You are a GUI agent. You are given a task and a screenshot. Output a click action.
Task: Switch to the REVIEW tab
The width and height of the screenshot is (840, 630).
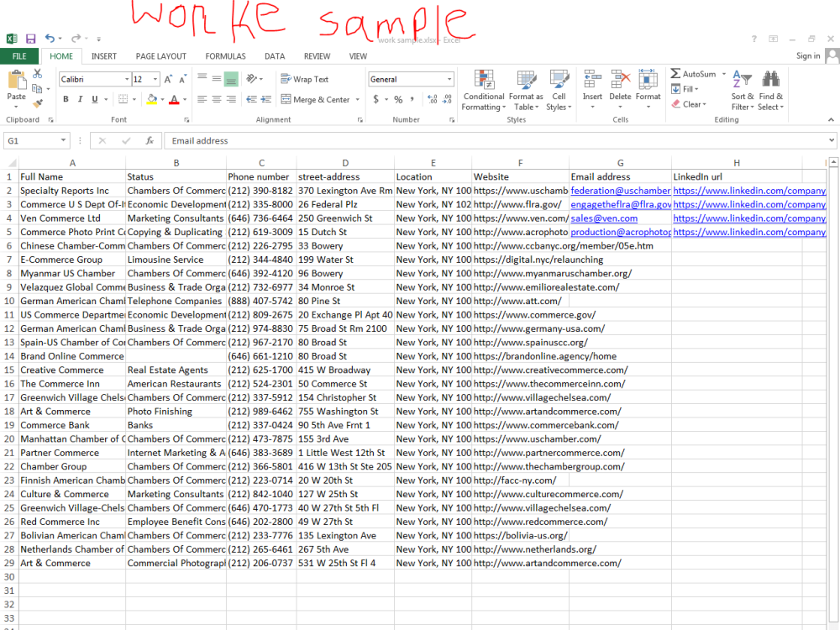318,55
